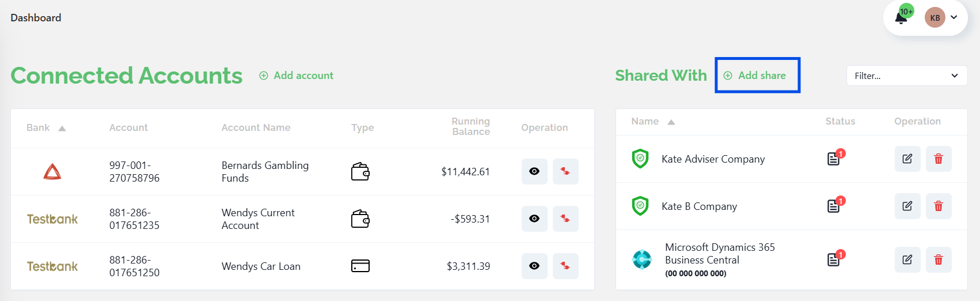
Task: Sort shares by Name column header
Action: [x=645, y=122]
